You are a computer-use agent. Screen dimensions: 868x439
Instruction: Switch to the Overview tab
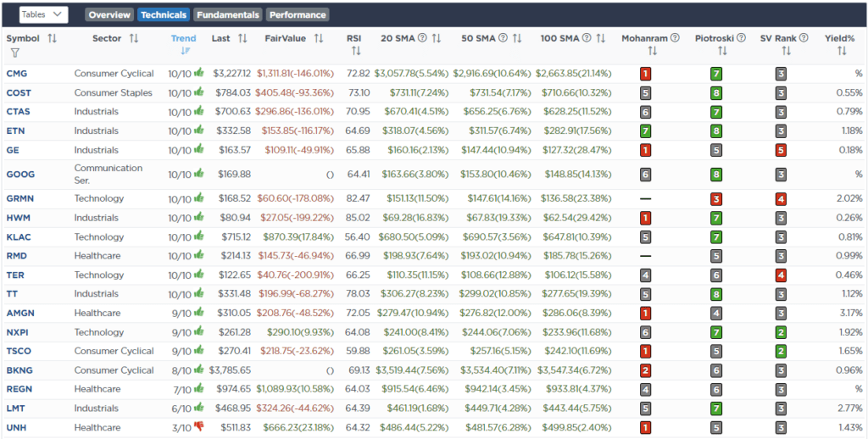click(x=109, y=15)
